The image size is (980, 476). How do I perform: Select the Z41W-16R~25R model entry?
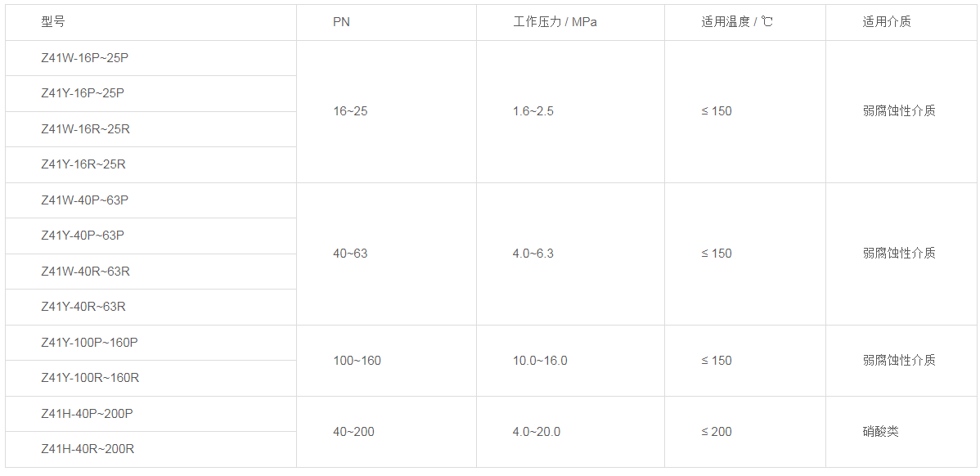tap(85, 129)
